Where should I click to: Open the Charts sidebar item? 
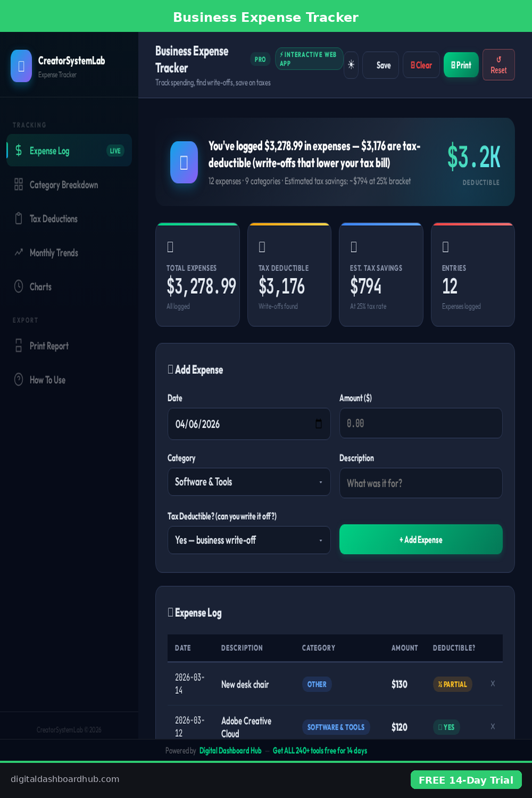click(40, 287)
